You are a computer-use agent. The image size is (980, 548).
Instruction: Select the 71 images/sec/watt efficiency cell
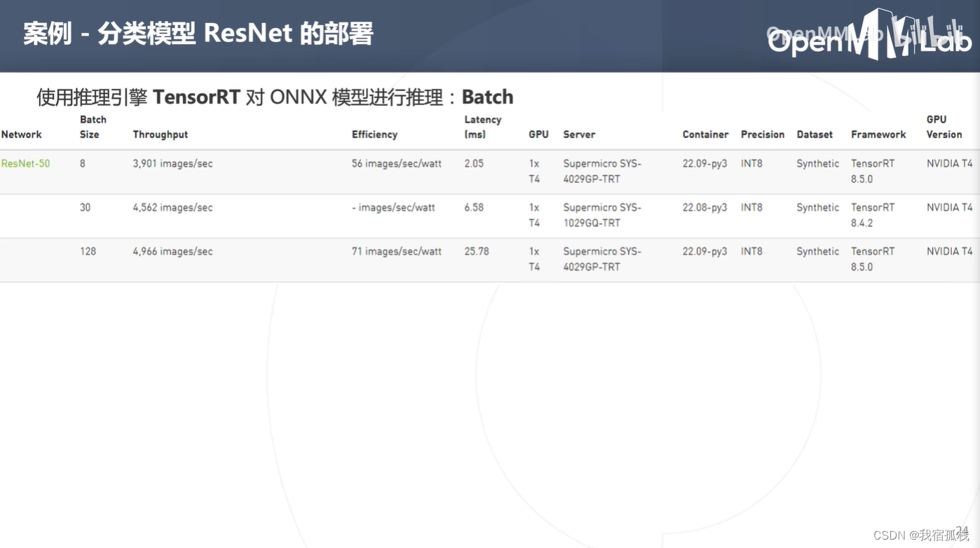tap(397, 252)
